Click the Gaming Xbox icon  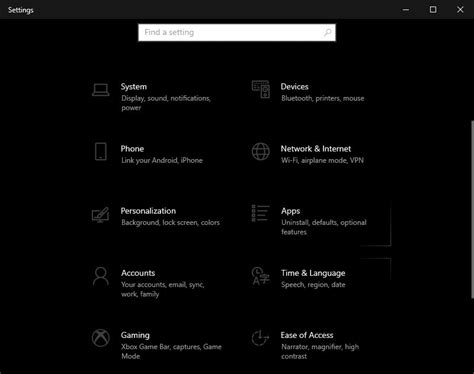coord(101,338)
